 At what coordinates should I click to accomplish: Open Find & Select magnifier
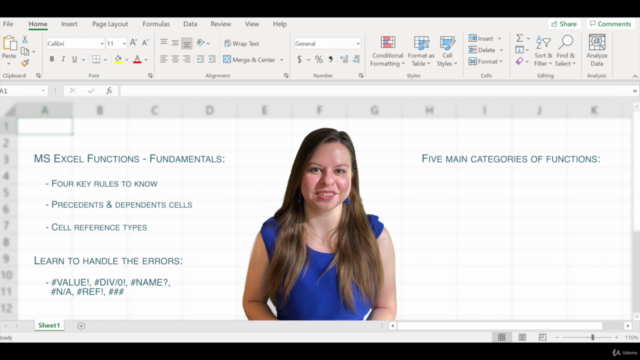[565, 51]
